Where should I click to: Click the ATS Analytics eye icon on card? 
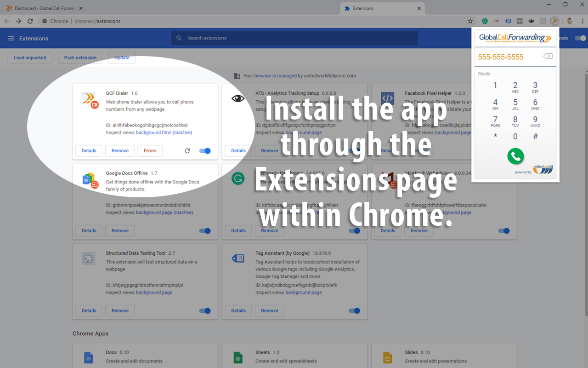(238, 98)
